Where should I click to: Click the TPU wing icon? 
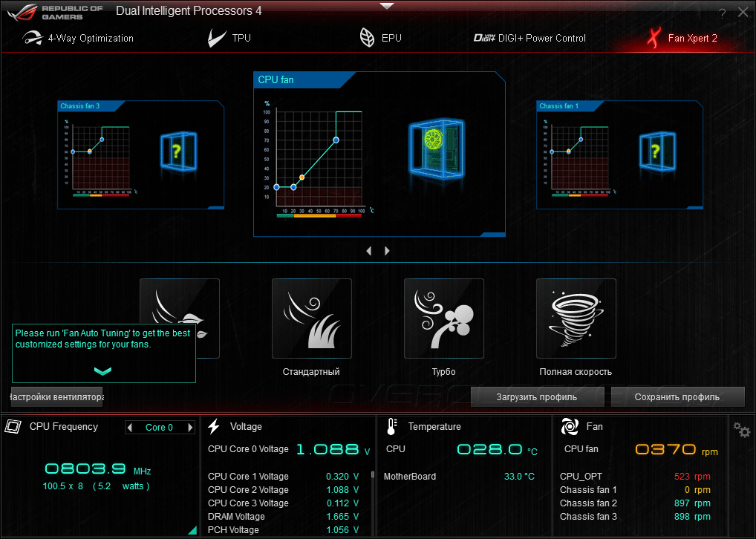(x=216, y=38)
